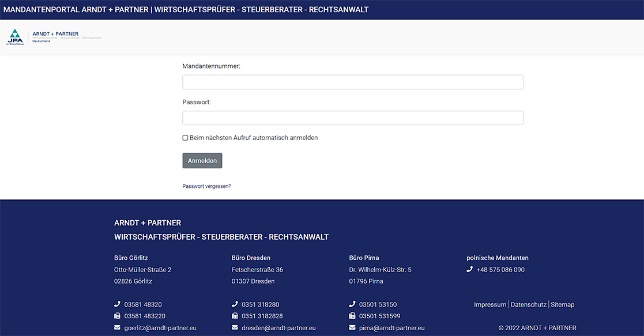Click envelope icon beside pirna@arndt-partner.eu

pos(352,328)
